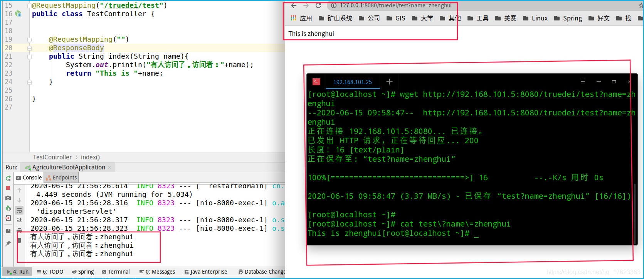Click the Spring bean gutter icon on line 16

point(18,14)
